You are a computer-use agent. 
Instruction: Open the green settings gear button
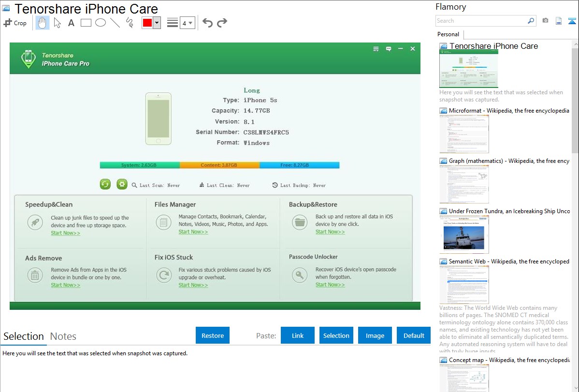[x=122, y=184]
